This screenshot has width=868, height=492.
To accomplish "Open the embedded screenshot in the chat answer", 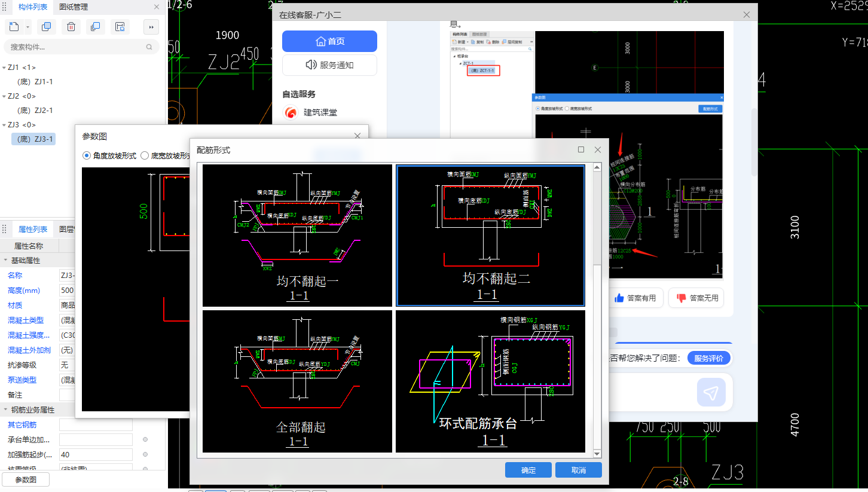I will coord(587,155).
